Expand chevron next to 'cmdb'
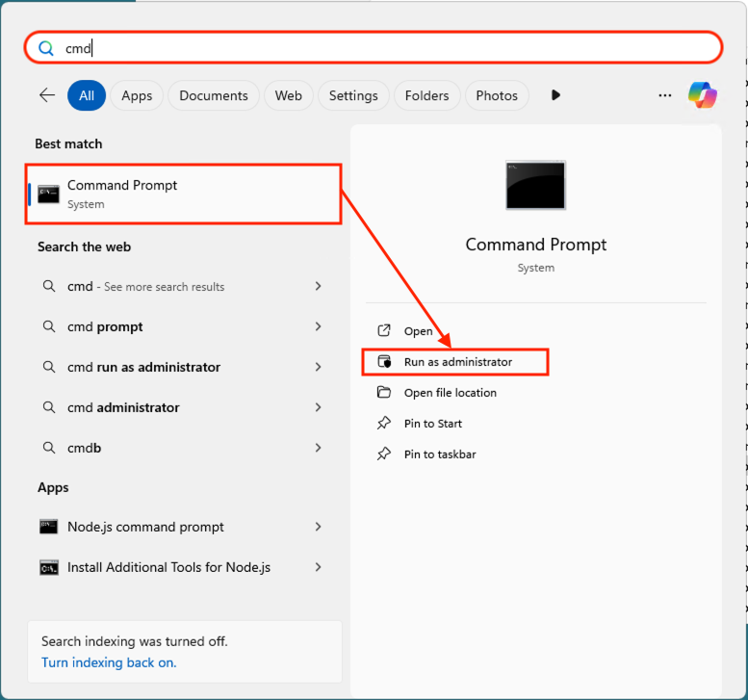Screen dimensions: 748x700 pyautogui.click(x=319, y=448)
